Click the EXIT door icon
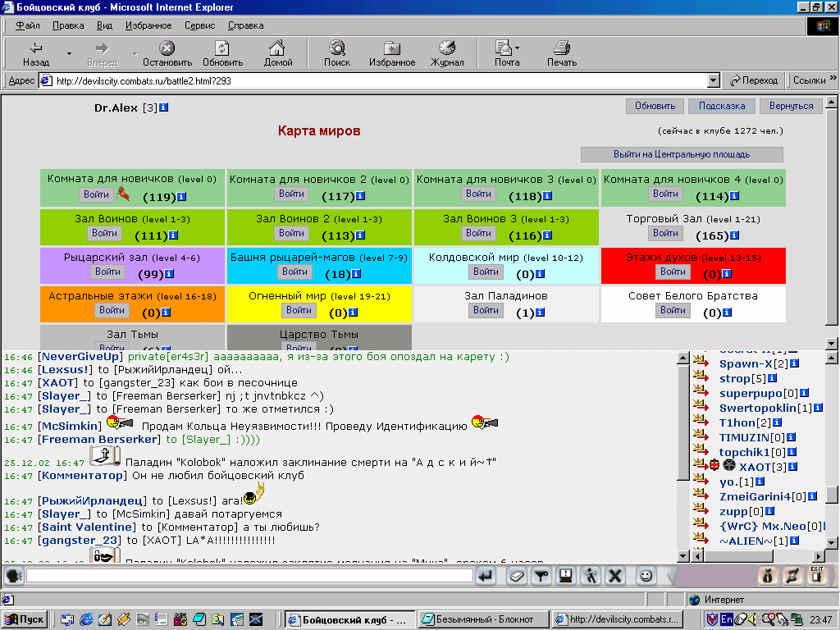 816,575
